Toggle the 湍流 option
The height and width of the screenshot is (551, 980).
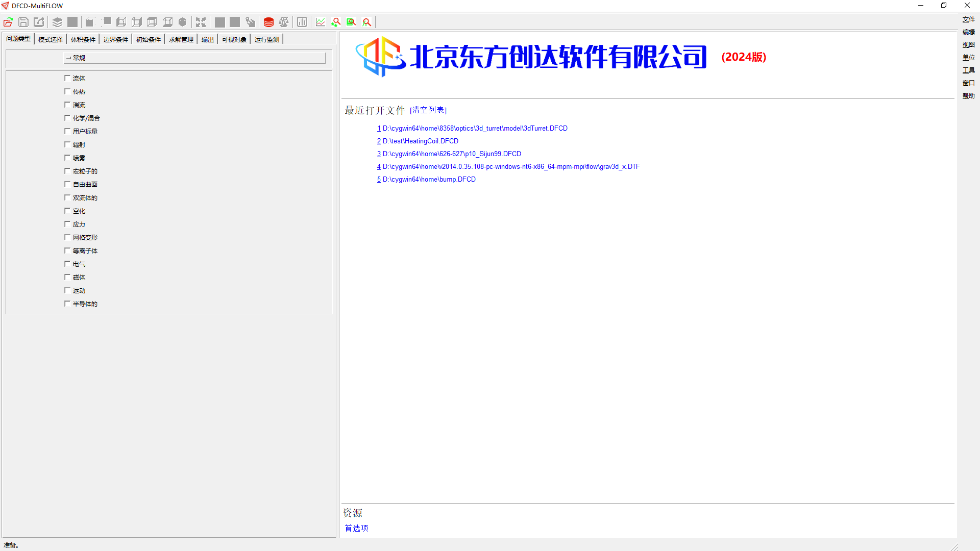[x=67, y=105]
